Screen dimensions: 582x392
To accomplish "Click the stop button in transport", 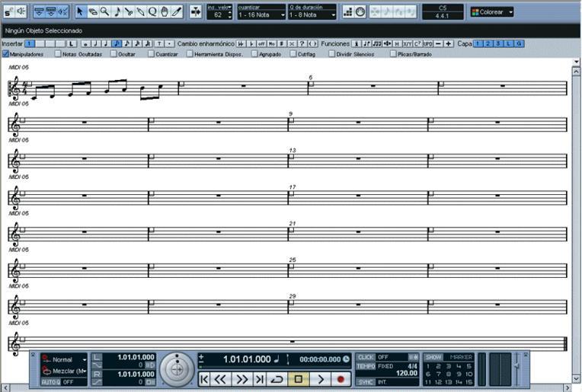I will tap(299, 378).
